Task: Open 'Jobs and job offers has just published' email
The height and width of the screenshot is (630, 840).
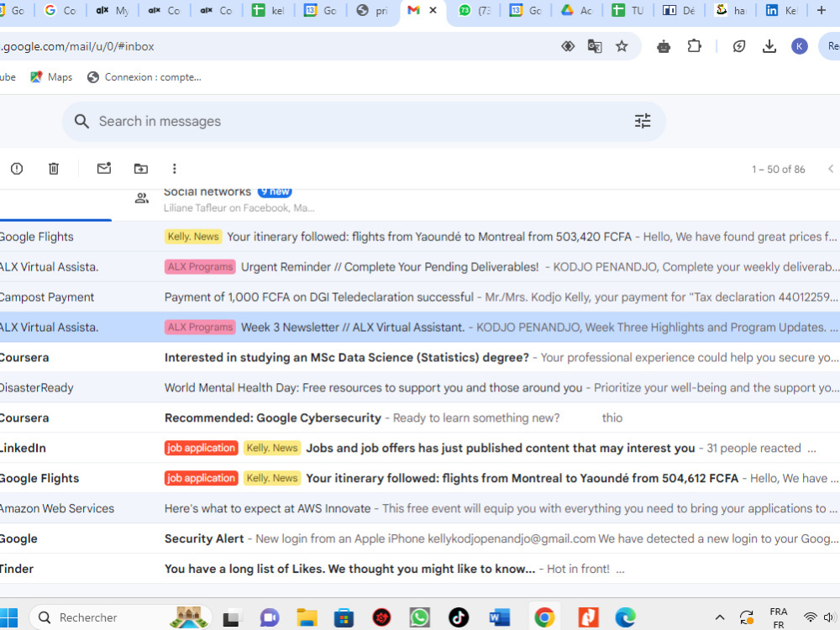Action: (x=420, y=448)
